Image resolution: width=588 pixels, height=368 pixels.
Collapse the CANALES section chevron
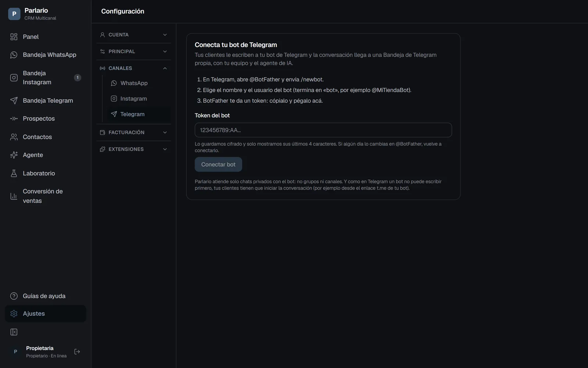pyautogui.click(x=165, y=68)
